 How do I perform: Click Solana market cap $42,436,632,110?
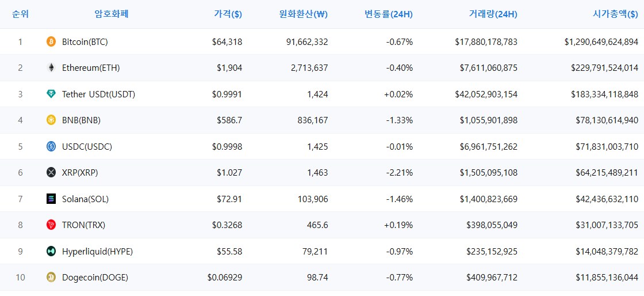click(x=607, y=199)
